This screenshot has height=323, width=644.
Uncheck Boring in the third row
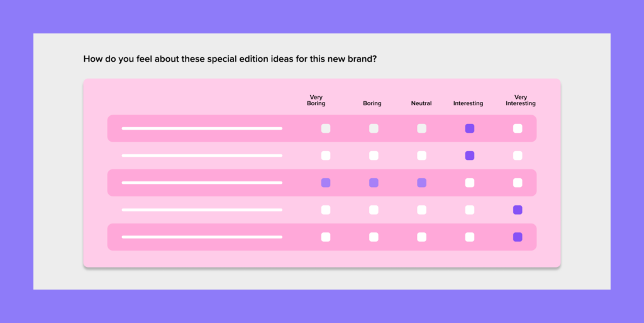374,183
